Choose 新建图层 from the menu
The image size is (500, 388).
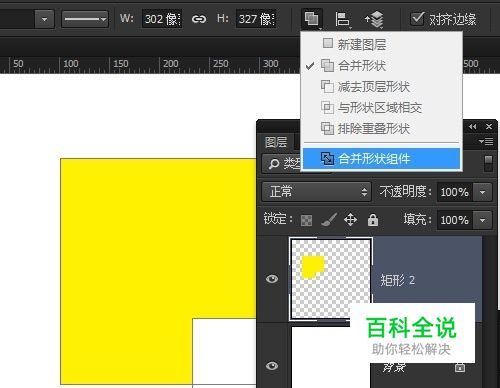point(381,44)
